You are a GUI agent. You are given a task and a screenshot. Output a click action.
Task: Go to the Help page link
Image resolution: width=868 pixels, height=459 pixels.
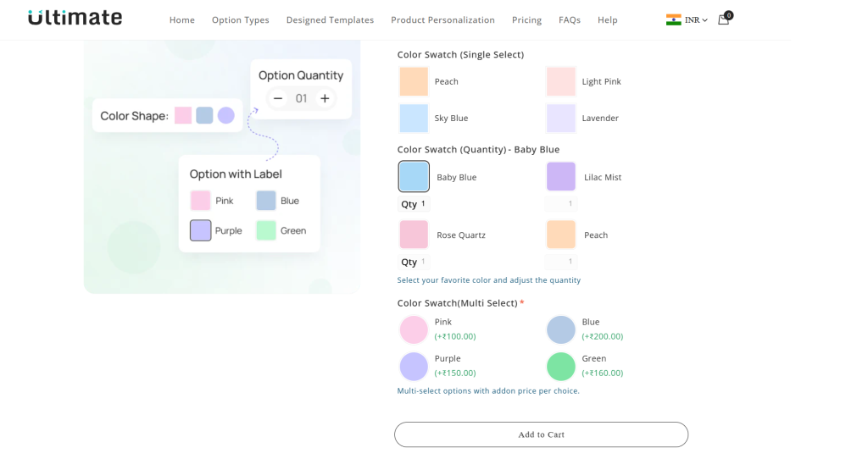[x=607, y=20]
